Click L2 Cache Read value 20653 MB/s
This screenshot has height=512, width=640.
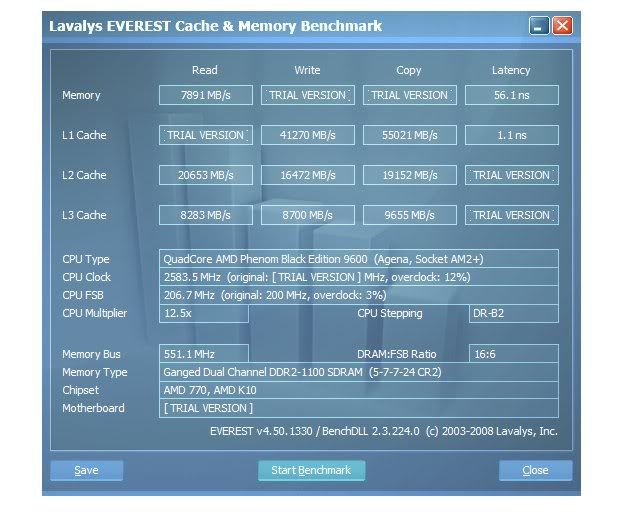click(206, 175)
